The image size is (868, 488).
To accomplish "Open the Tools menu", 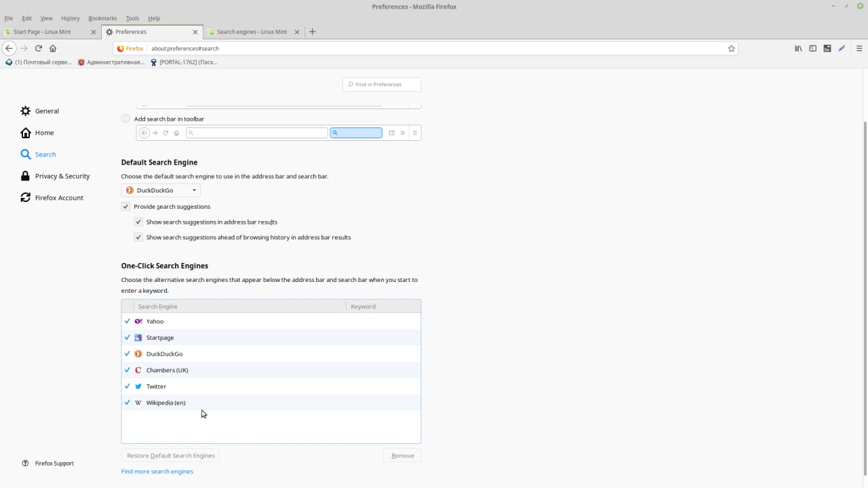I will pyautogui.click(x=132, y=18).
